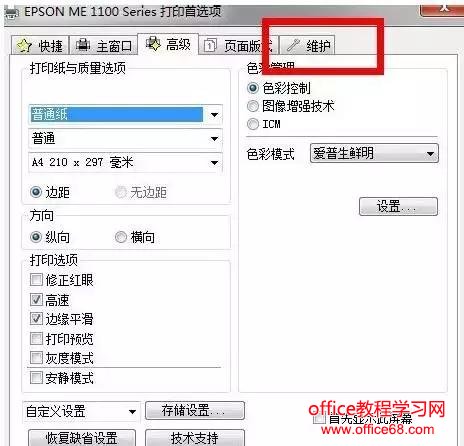Enable 打印预览 checkbox
This screenshot has width=464, height=446.
point(36,339)
